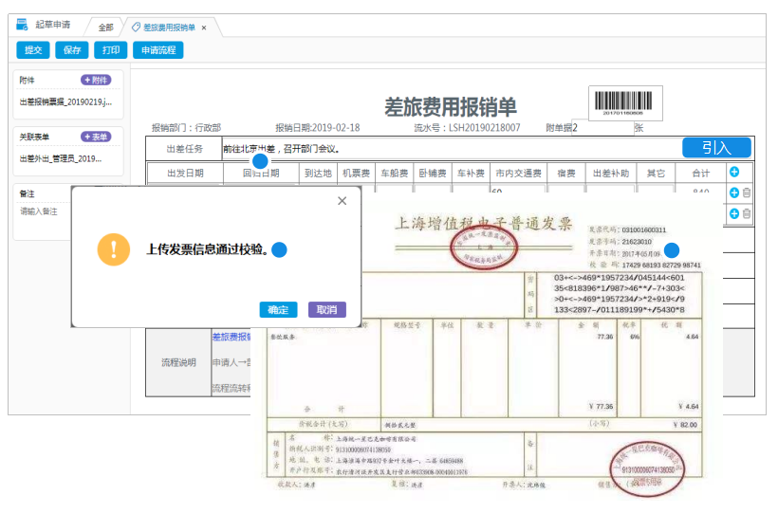Click the 打印 button
The height and width of the screenshot is (532, 778).
click(x=111, y=50)
